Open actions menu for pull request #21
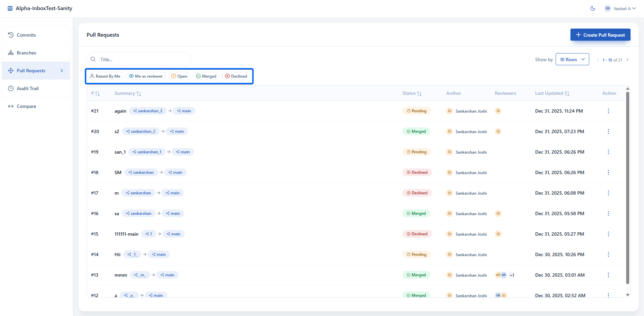Viewport: 644px width, 316px height. (608, 111)
